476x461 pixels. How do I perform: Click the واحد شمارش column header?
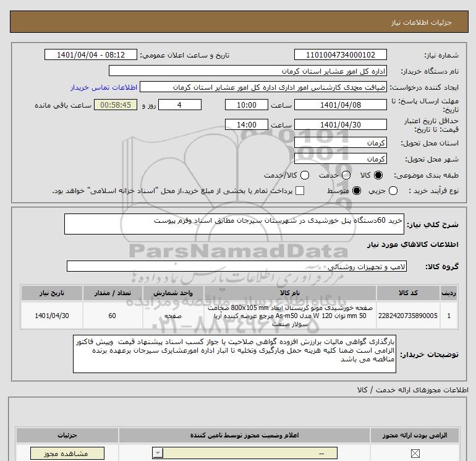point(173,293)
